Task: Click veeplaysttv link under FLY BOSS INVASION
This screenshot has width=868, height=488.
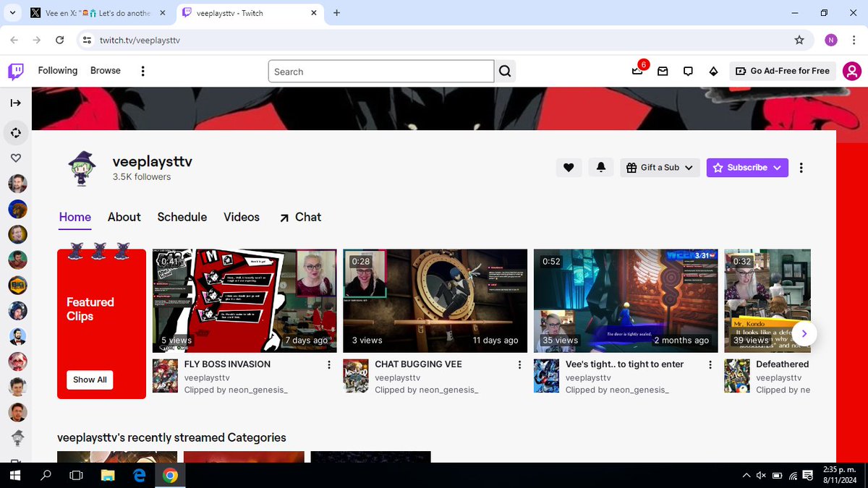Action: [x=207, y=377]
